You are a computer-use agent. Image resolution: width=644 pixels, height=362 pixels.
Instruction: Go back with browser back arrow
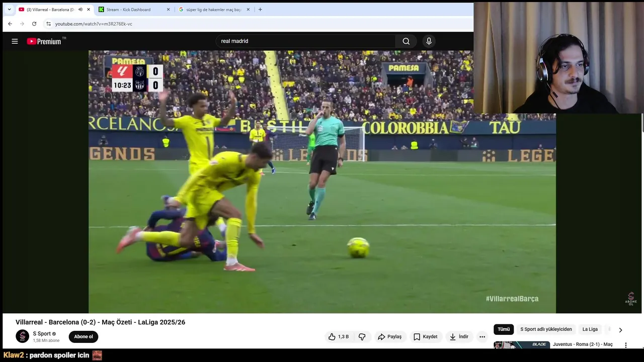click(10, 24)
